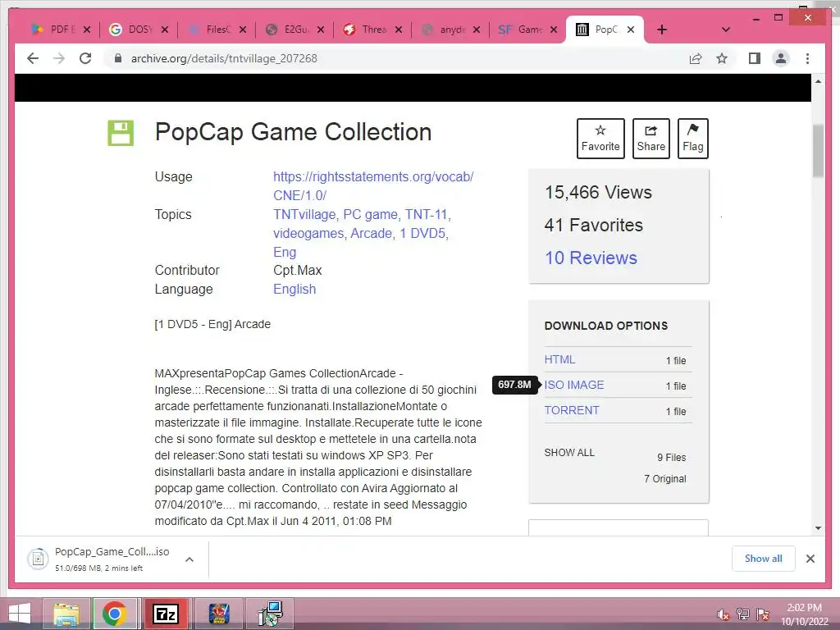Viewport: 840px width, 630px height.
Task: Open the Chrome three-dot menu
Action: [x=807, y=58]
